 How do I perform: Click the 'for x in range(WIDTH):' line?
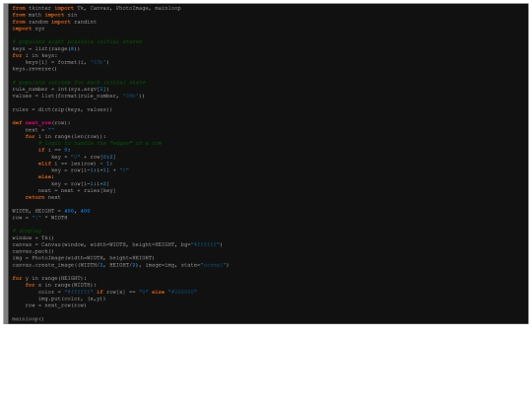point(61,285)
